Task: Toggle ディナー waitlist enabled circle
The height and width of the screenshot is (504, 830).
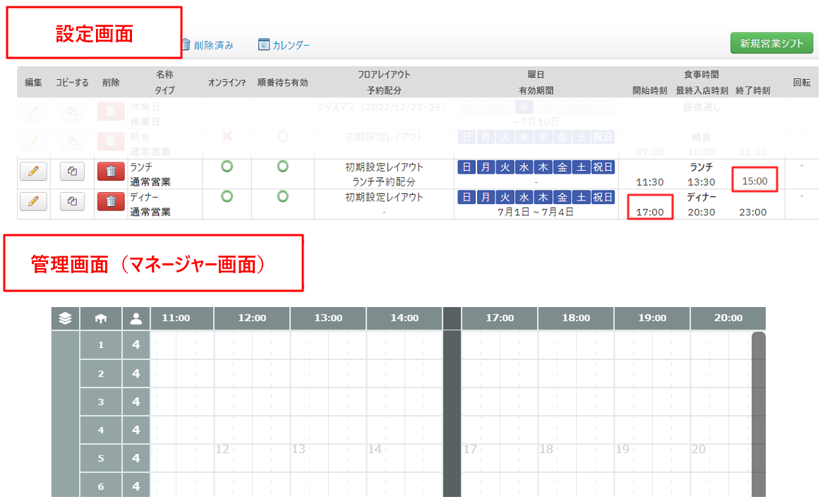Action: (282, 197)
